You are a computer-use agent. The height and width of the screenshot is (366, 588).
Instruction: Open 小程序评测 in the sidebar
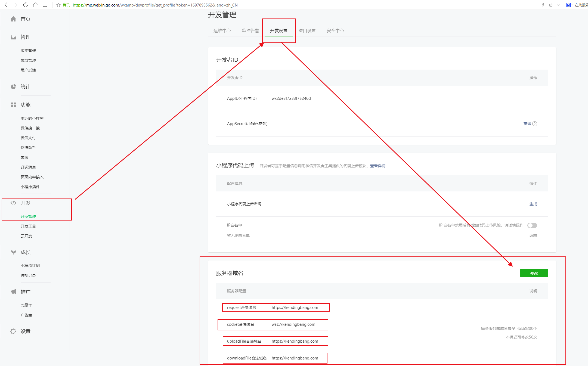point(30,266)
